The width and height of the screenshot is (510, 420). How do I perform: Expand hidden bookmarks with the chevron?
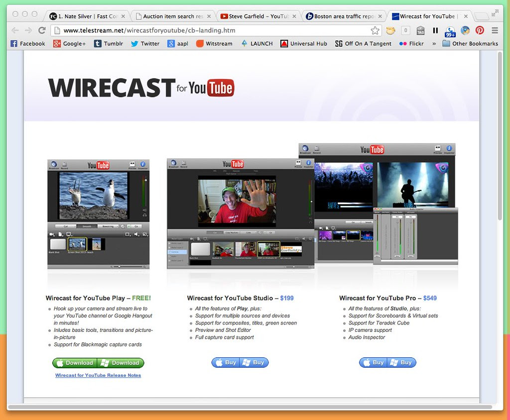(x=434, y=44)
